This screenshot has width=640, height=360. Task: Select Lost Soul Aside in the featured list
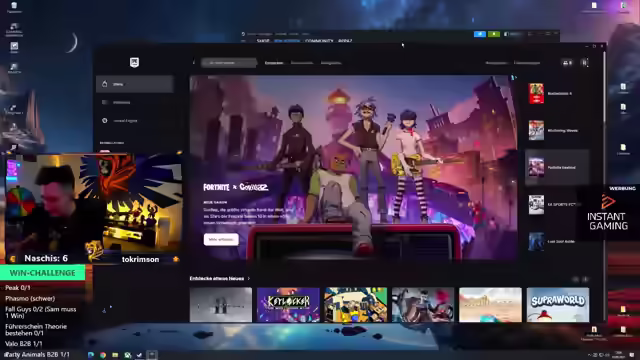pos(557,241)
